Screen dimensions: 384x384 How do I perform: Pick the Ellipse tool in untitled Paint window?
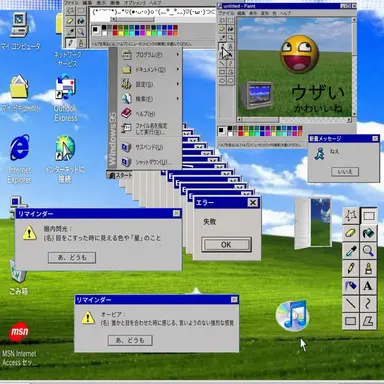point(222,80)
